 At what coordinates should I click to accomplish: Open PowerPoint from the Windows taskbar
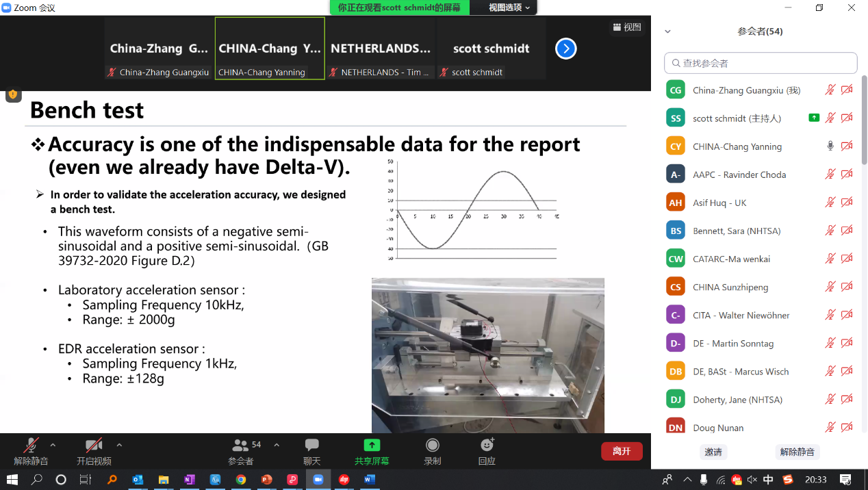pyautogui.click(x=267, y=480)
